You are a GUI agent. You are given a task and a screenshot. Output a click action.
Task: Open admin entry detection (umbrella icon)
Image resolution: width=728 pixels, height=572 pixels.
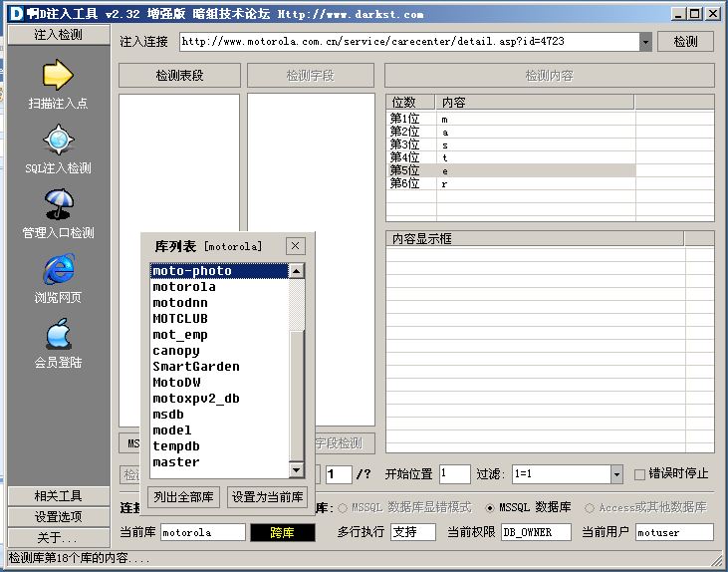pos(58,203)
